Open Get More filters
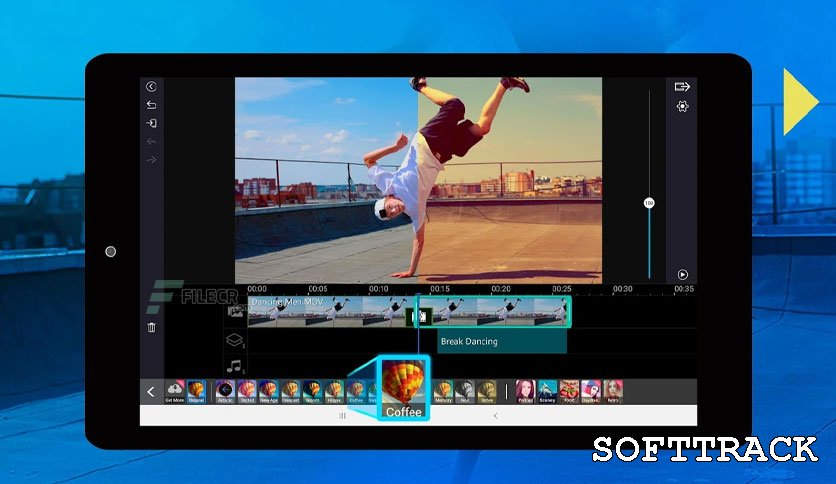The image size is (836, 484). click(175, 390)
